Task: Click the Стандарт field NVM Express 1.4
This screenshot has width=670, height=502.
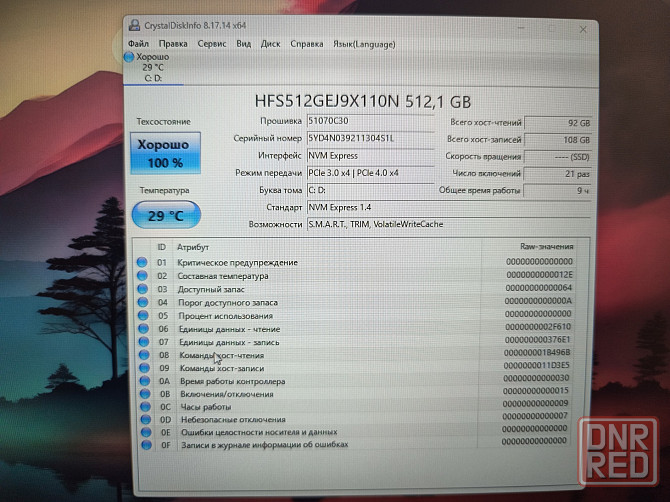Action: tap(449, 207)
